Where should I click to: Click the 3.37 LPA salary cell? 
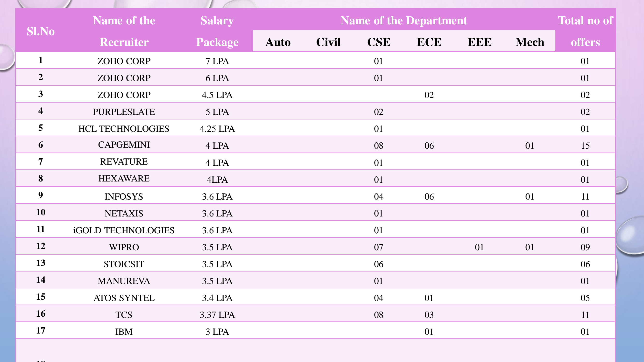coord(217,315)
